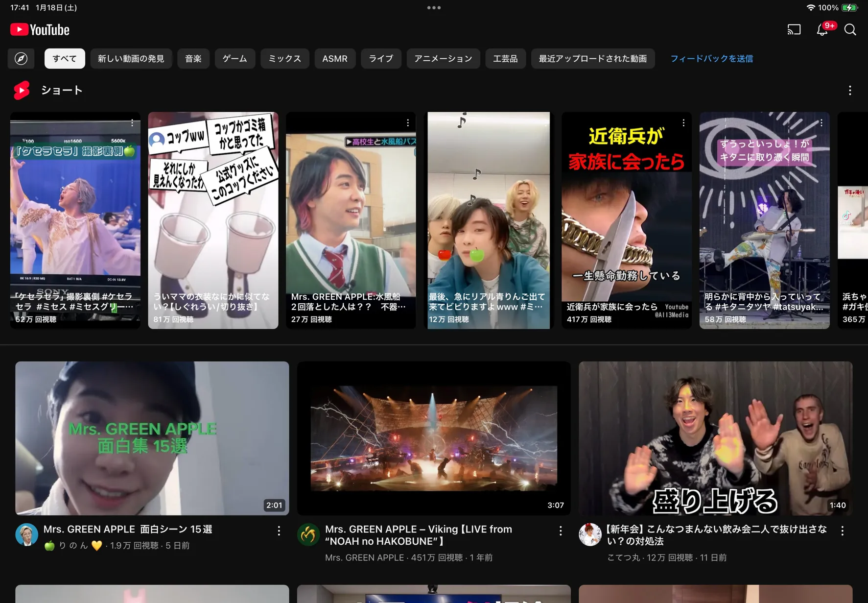
Task: Tap the 17:41 clock in status bar
Action: (x=20, y=8)
